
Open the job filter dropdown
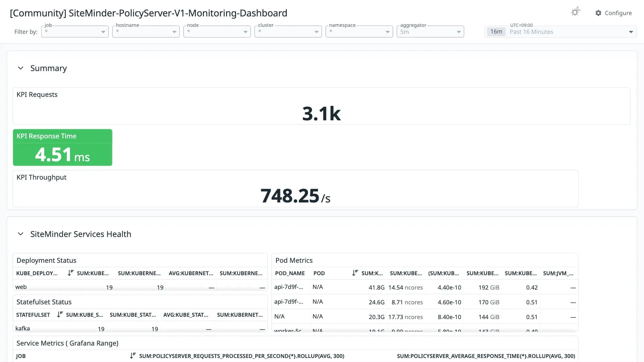75,32
